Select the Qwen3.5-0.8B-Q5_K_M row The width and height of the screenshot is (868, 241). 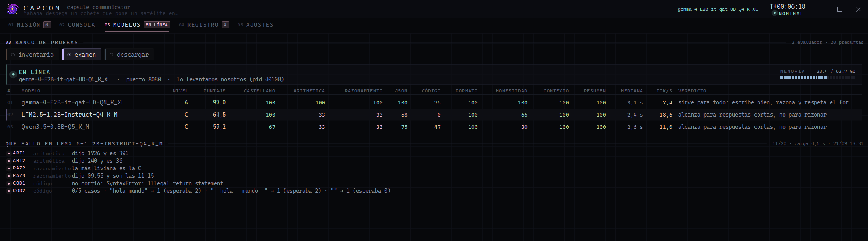coord(434,127)
